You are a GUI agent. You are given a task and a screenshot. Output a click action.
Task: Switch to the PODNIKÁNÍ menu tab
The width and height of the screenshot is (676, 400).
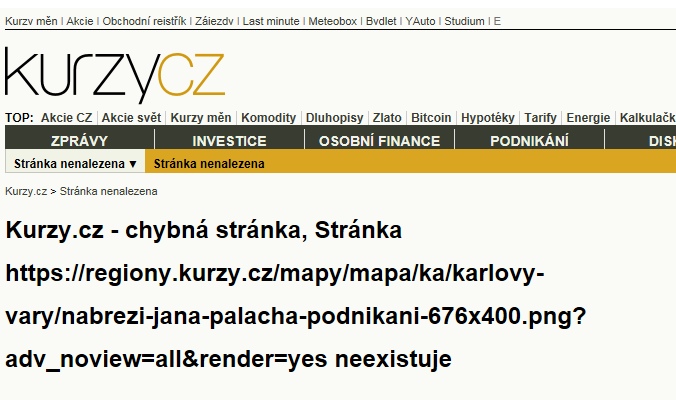[x=529, y=141]
